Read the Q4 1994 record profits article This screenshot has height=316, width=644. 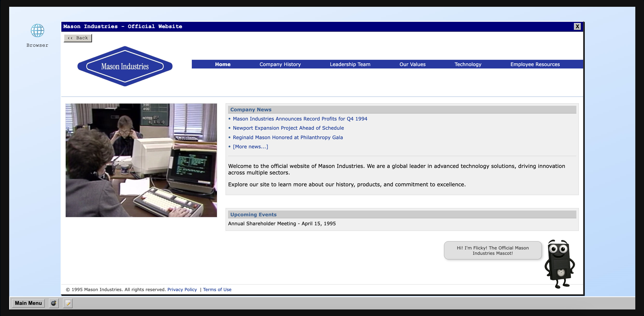click(x=300, y=119)
